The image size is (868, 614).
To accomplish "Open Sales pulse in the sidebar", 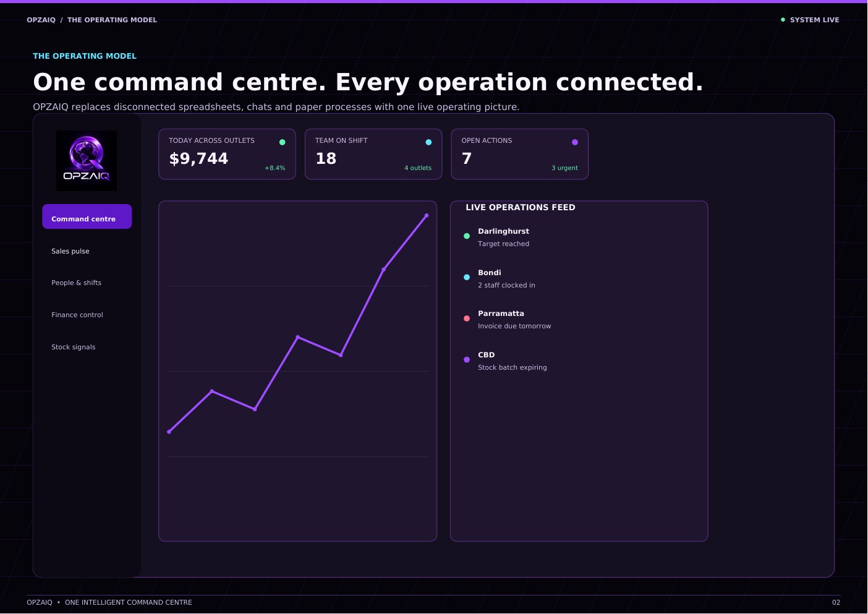I will click(x=70, y=251).
